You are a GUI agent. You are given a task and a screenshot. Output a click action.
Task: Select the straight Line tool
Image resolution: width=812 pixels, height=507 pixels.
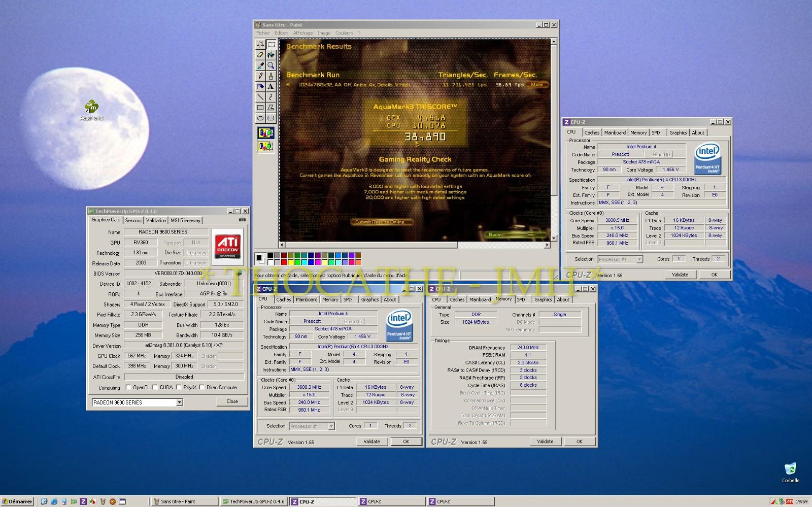click(260, 97)
